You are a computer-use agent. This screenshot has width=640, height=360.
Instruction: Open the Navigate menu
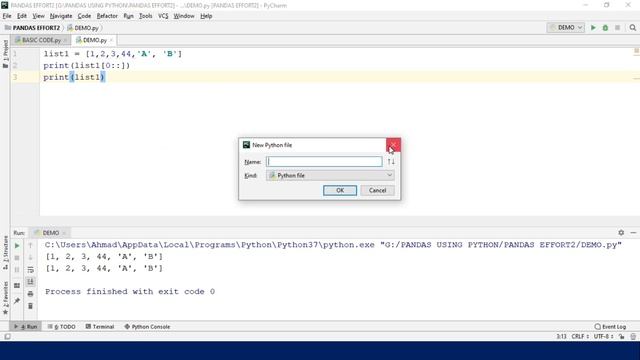coord(61,16)
